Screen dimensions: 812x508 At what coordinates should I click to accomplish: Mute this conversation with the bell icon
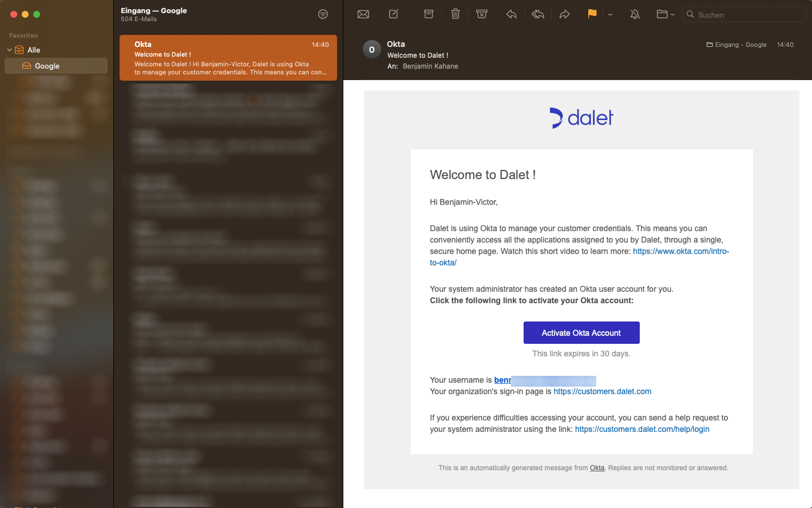[x=635, y=14]
